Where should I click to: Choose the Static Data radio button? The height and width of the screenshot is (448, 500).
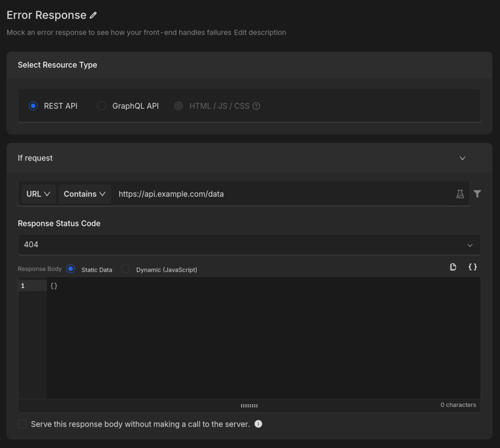[70, 269]
